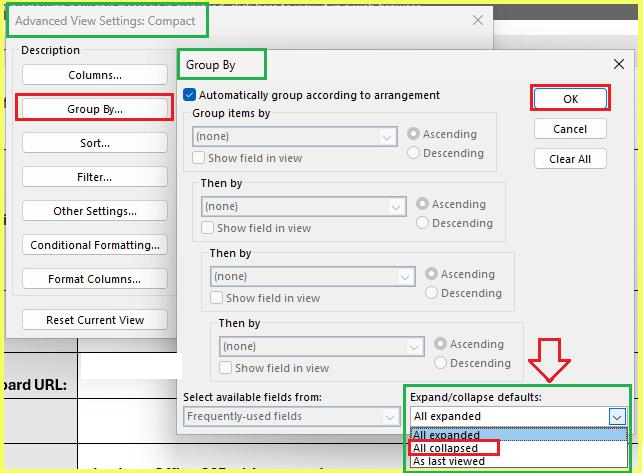Close the Advanced View Settings window
This screenshot has height=473, width=643.
pyautogui.click(x=478, y=20)
